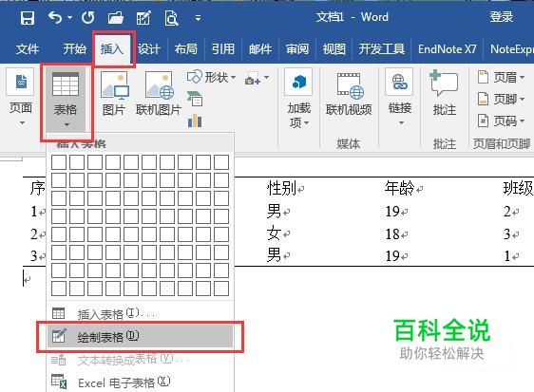Open the 页面 pages dropdown
The image size is (534, 392).
21,98
